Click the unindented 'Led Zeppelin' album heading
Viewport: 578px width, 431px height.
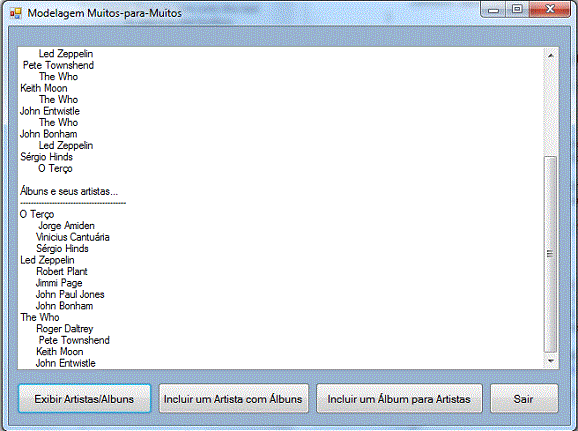coord(47,260)
